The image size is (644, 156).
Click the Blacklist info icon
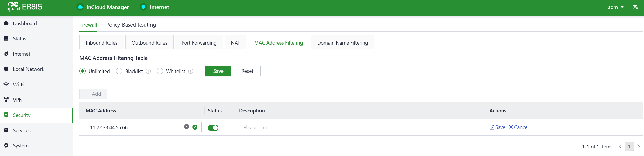tap(148, 71)
